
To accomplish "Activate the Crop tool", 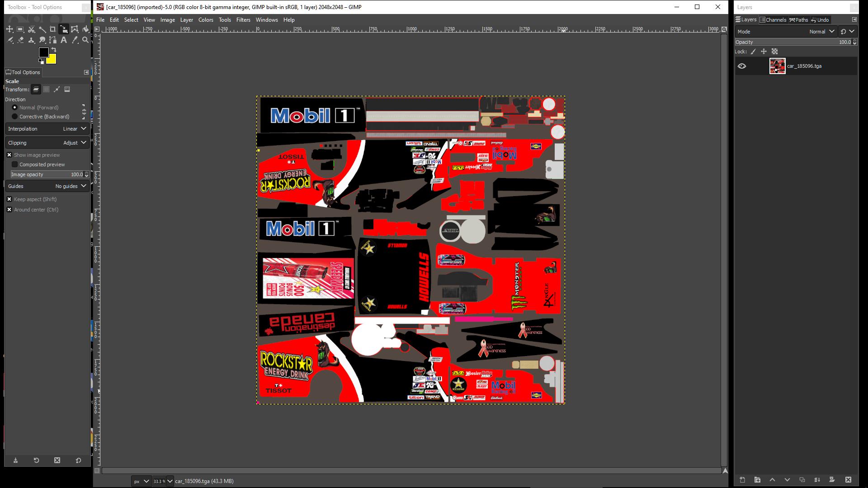I will tap(52, 29).
